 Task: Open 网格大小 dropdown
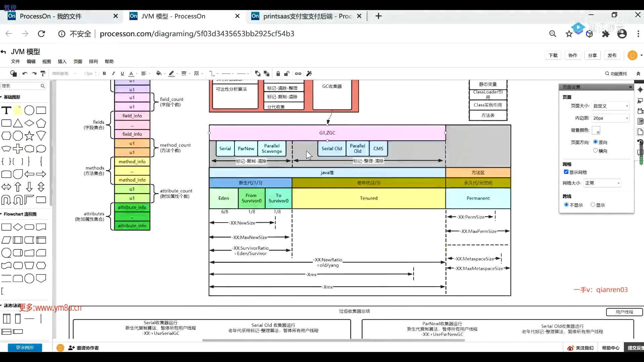(602, 183)
